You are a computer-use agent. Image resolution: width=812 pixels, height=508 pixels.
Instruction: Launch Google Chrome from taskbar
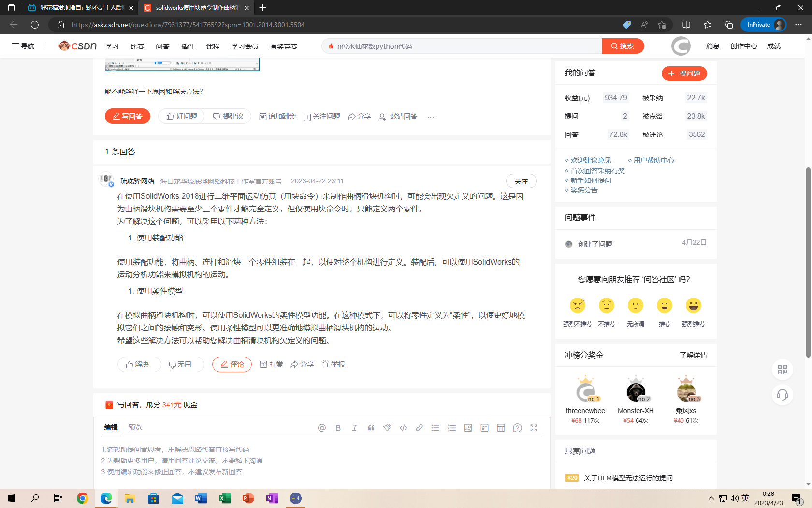(83, 498)
